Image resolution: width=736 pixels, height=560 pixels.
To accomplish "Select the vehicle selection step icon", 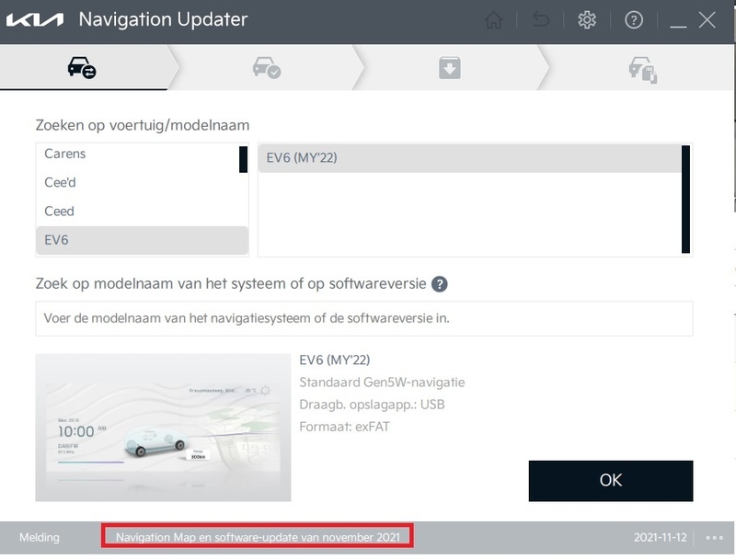I will click(x=82, y=67).
